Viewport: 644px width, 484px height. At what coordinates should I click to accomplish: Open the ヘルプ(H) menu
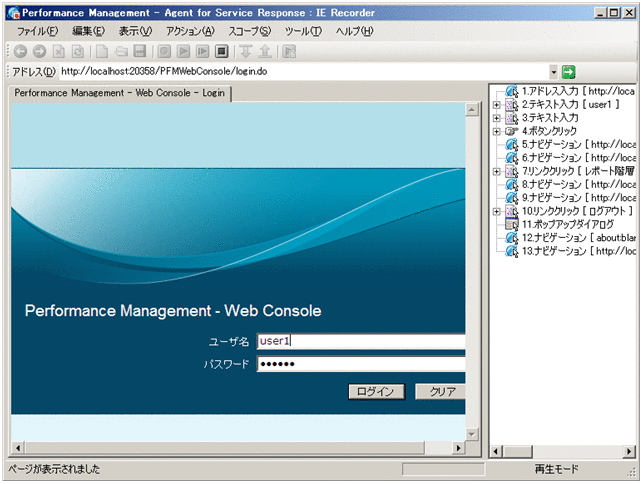tap(354, 31)
